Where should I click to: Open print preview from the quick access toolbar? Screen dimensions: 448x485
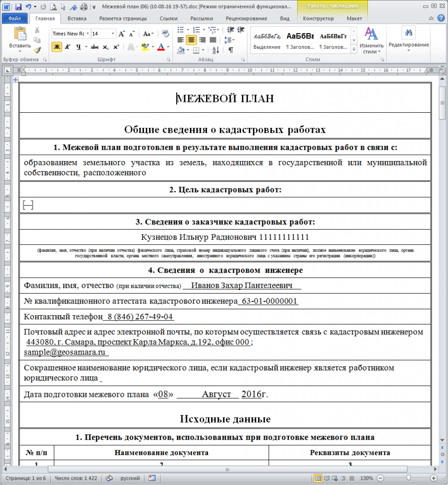coord(54,7)
